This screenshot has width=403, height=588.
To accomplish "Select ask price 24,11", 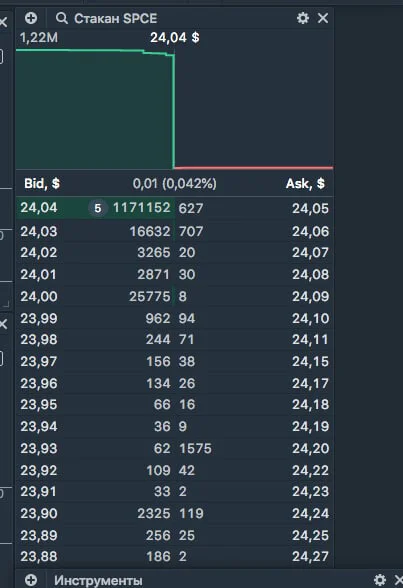I will [x=310, y=340].
